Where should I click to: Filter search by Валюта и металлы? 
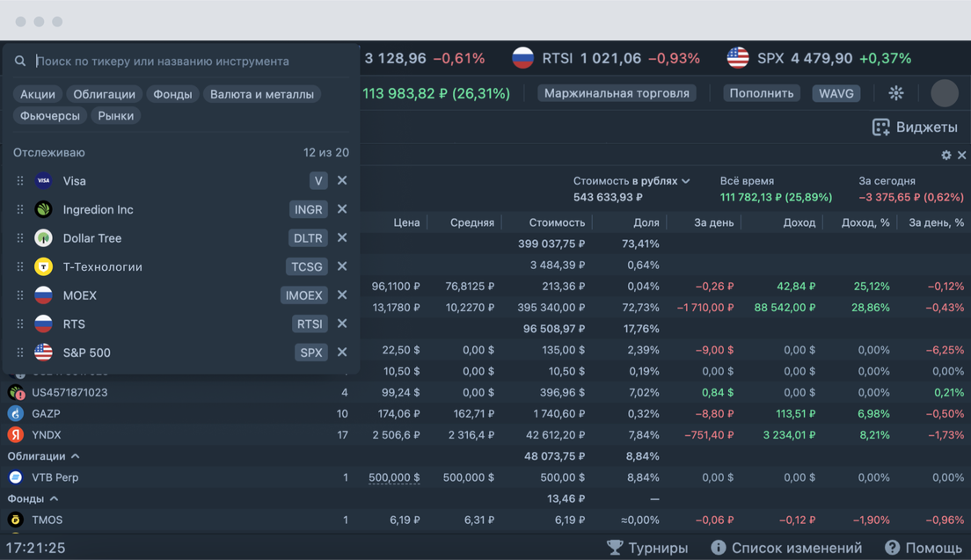(262, 94)
